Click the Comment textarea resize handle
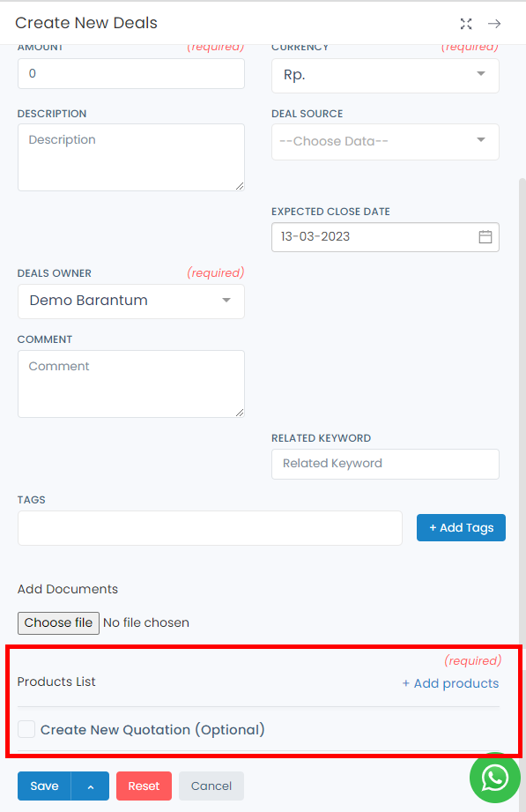 (x=240, y=413)
